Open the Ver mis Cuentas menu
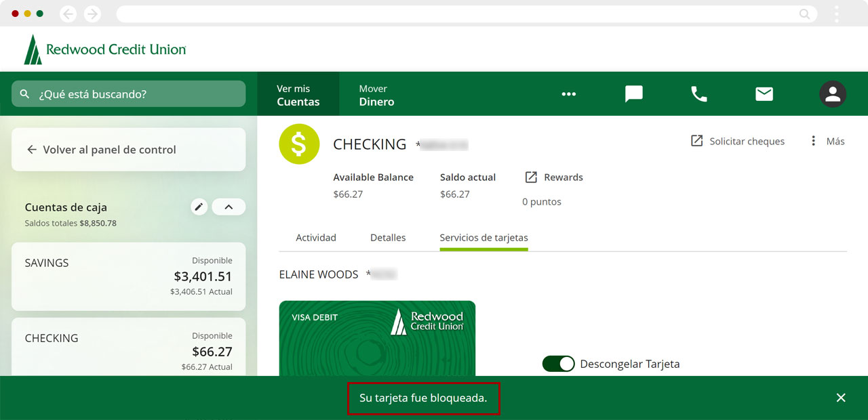Screen dimensions: 868x420 click(x=298, y=95)
